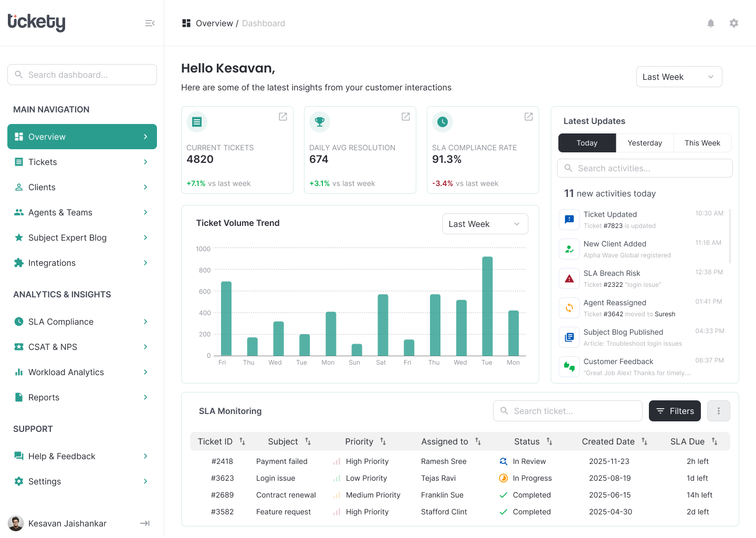The image size is (756, 538).
Task: Open the SLA Compliance Rate card's external link icon
Action: (528, 117)
